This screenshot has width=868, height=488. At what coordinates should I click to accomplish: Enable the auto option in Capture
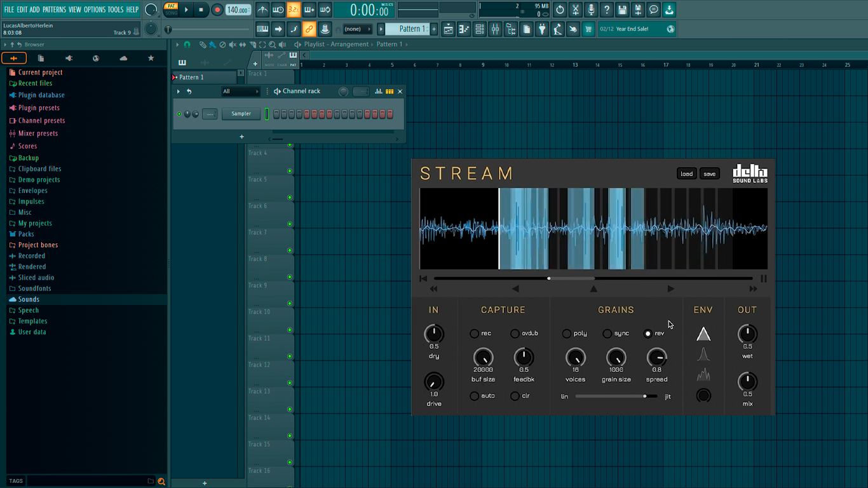click(474, 396)
